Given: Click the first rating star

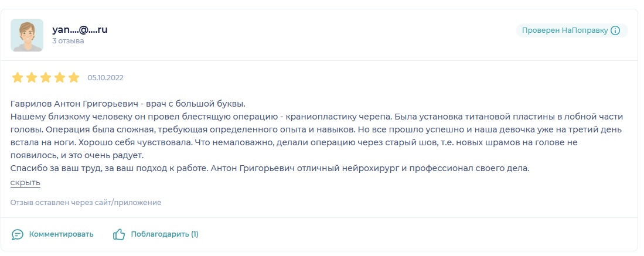Looking at the screenshot, I should (x=18, y=77).
